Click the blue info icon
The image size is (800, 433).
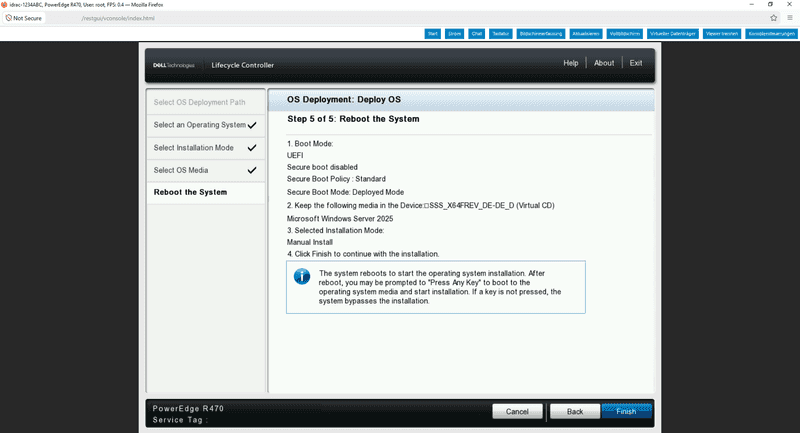tap(302, 276)
